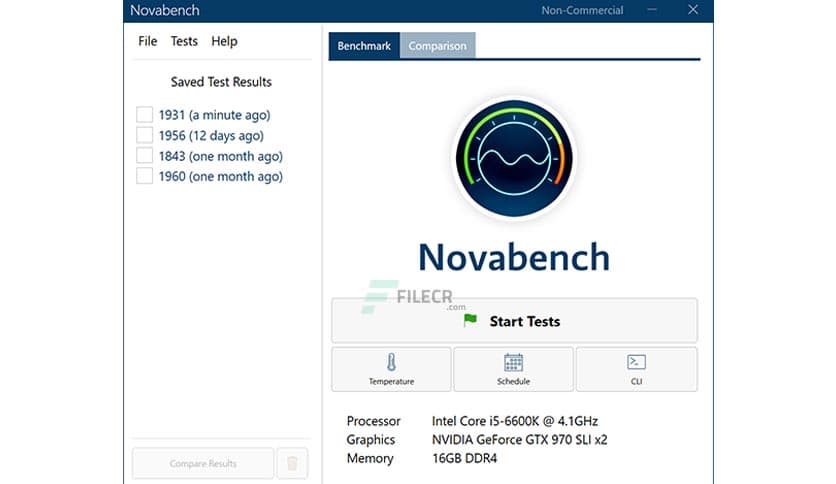The image size is (836, 484).
Task: Open saved result 1931 (a minute ago)
Action: (214, 115)
